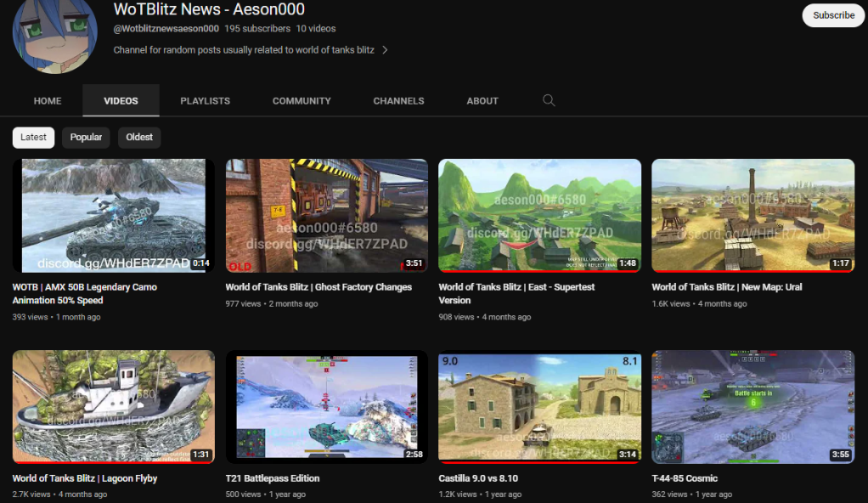
Task: Open the T-44-85 Cosmic video thumbnail
Action: 752,406
